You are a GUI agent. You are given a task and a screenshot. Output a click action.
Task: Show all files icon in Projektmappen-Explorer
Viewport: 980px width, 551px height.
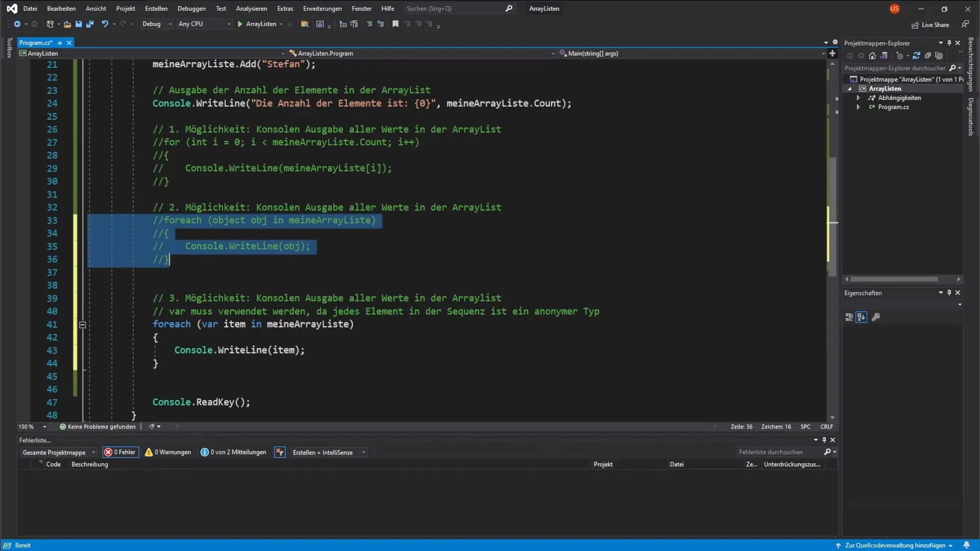pyautogui.click(x=939, y=56)
